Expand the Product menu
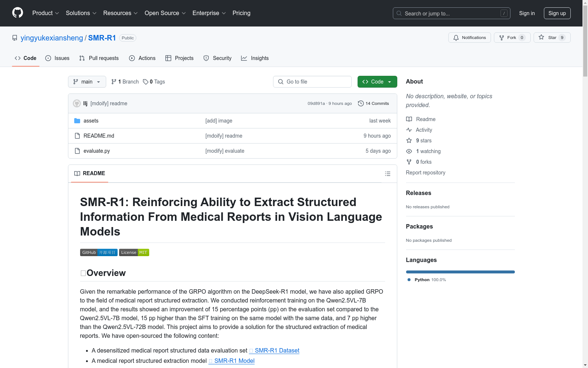 pyautogui.click(x=46, y=13)
